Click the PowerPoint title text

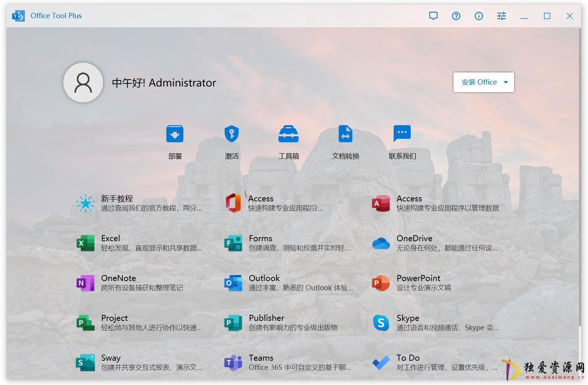tap(418, 278)
